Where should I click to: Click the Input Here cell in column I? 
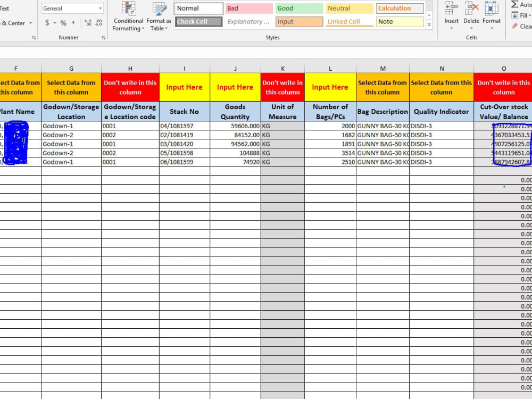click(185, 87)
